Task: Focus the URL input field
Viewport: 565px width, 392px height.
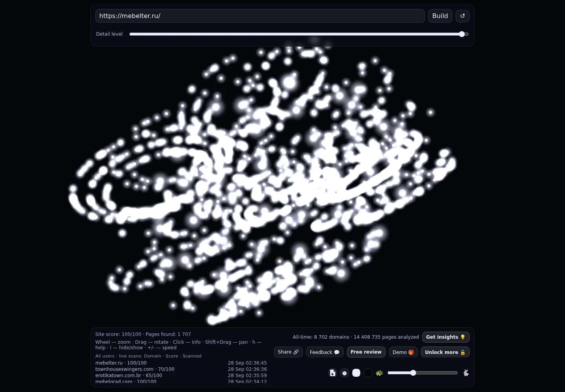Action: [260, 16]
